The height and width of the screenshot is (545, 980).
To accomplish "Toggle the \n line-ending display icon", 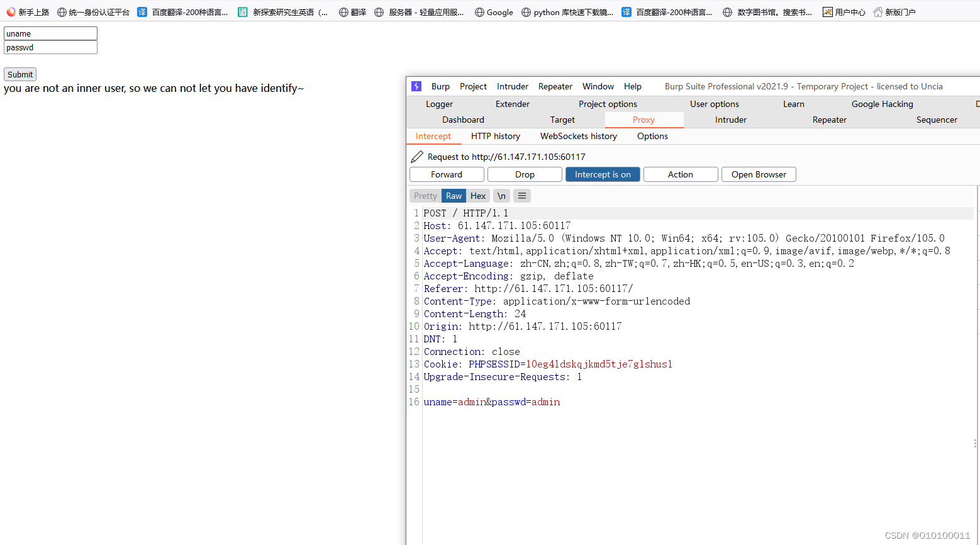I will [x=501, y=196].
